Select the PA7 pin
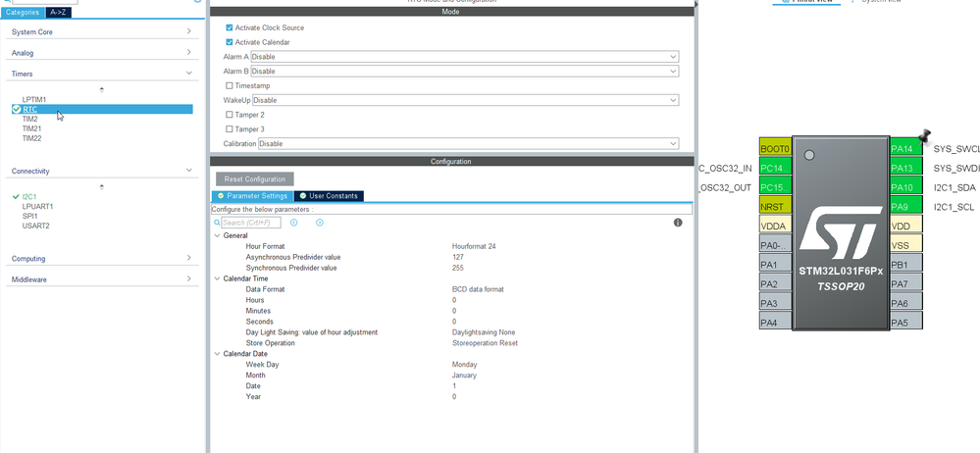Screen dimensions: 980x453 pyautogui.click(x=905, y=283)
